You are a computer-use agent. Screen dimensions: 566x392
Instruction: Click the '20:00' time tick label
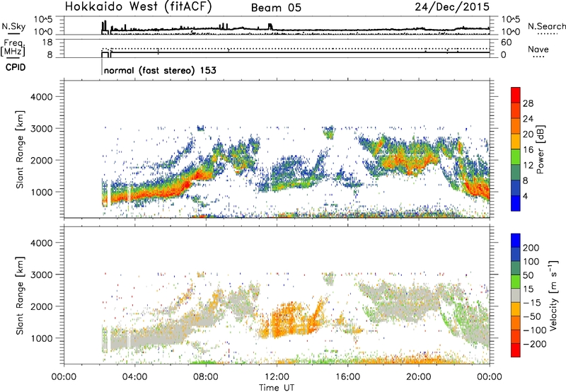pyautogui.click(x=418, y=377)
